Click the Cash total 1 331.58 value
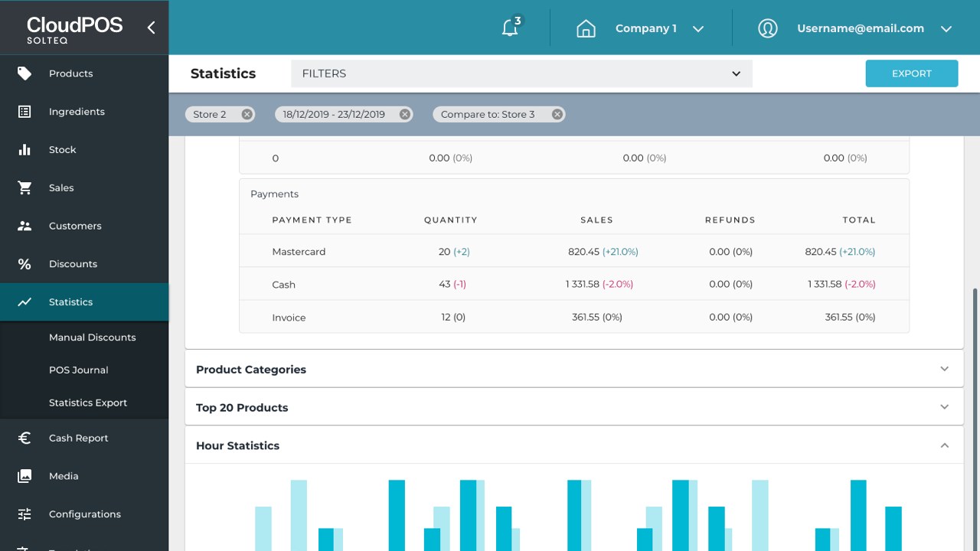Image resolution: width=980 pixels, height=551 pixels. [x=825, y=284]
